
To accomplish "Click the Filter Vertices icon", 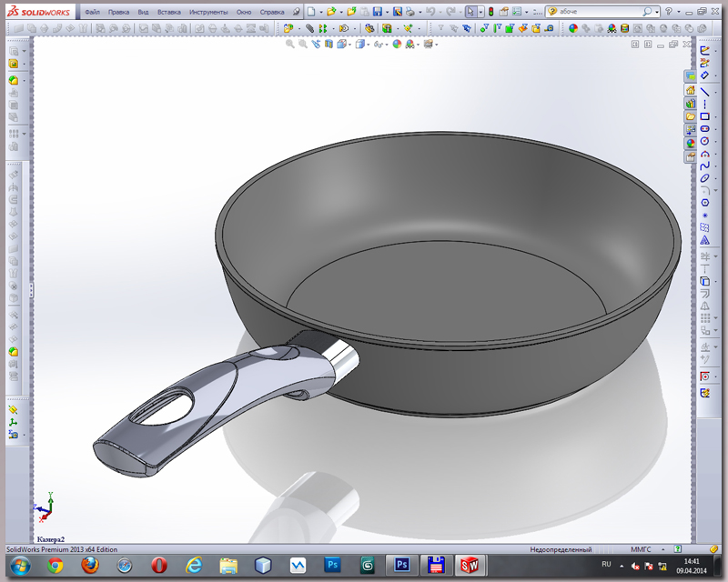I will [x=484, y=29].
